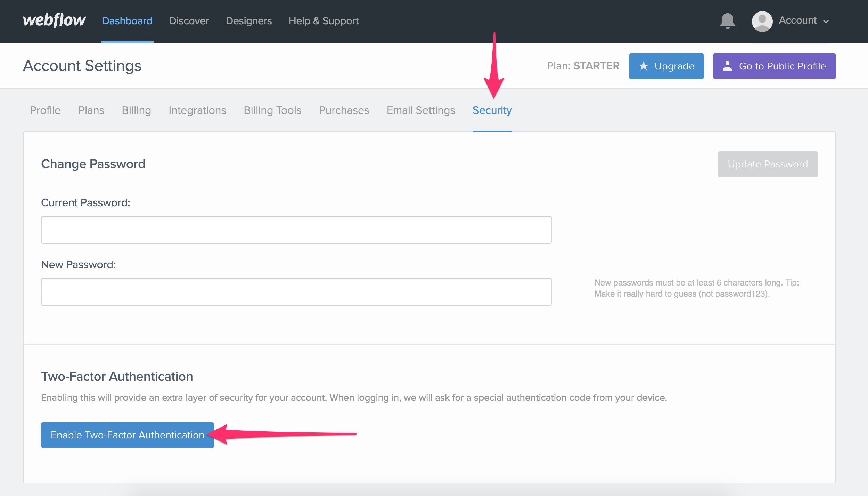Viewport: 868px width, 496px height.
Task: Switch to the Email Settings tab
Action: click(421, 110)
